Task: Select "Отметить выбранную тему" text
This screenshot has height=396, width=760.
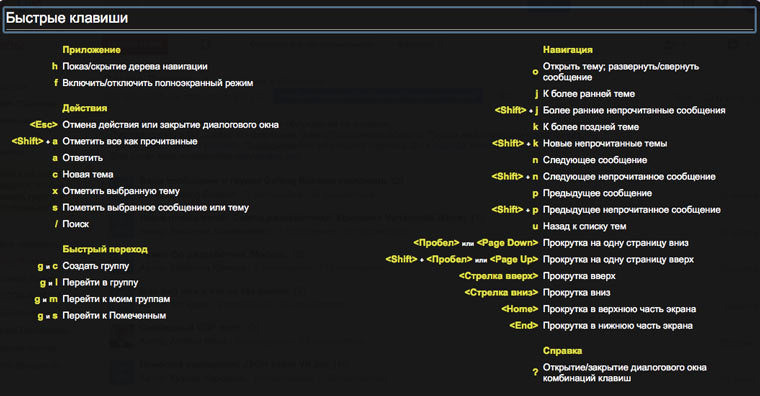Action: click(x=121, y=191)
